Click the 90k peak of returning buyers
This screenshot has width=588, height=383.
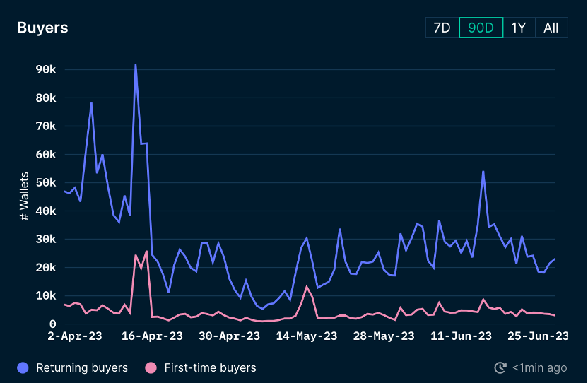[136, 64]
